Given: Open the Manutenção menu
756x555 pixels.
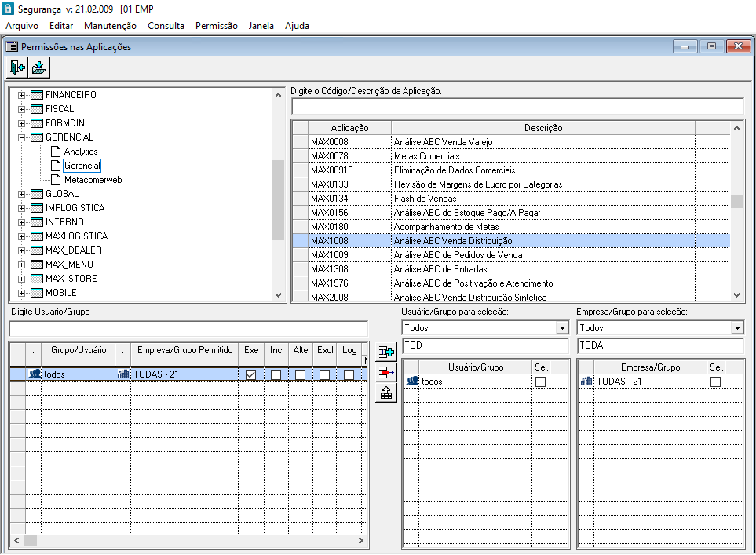Looking at the screenshot, I should 110,26.
